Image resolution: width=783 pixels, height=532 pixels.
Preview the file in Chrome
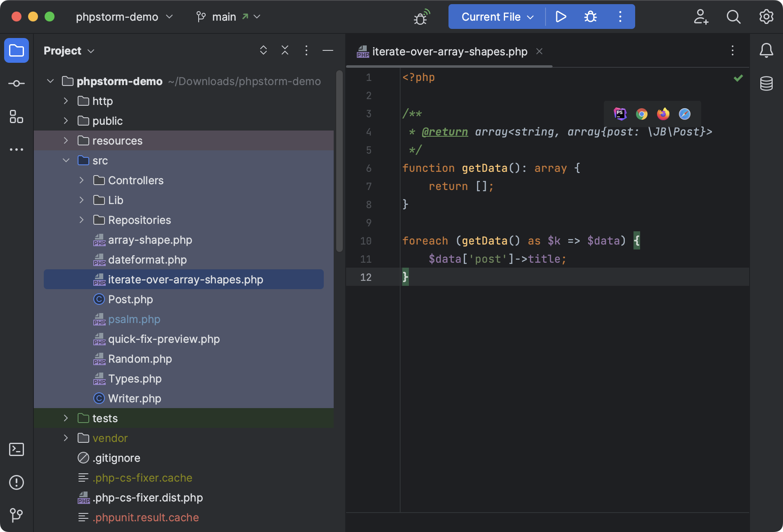[x=641, y=114]
